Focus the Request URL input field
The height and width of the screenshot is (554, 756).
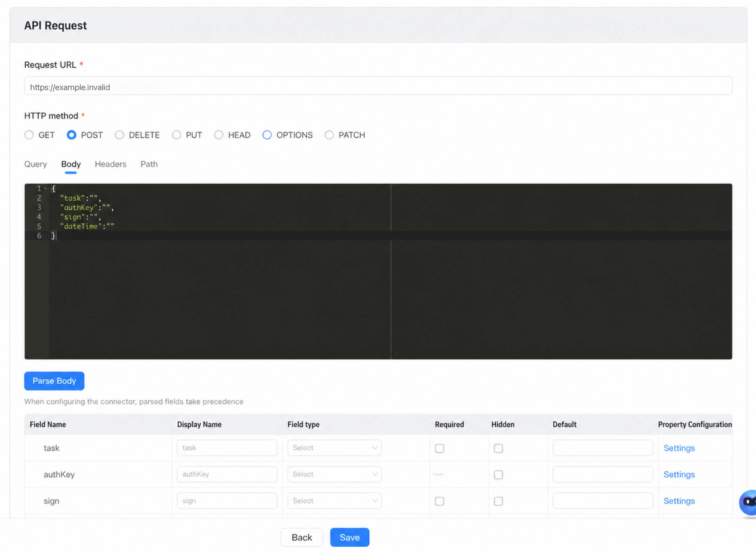378,86
